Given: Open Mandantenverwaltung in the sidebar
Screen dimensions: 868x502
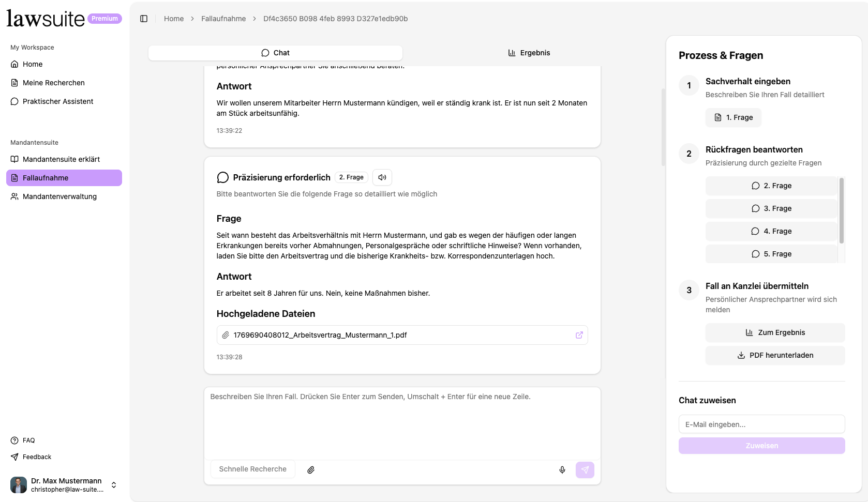Looking at the screenshot, I should coord(59,196).
